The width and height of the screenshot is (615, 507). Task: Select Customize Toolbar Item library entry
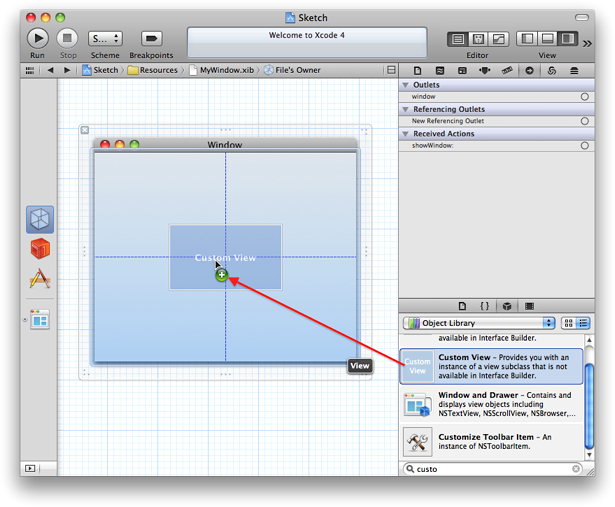[491, 442]
